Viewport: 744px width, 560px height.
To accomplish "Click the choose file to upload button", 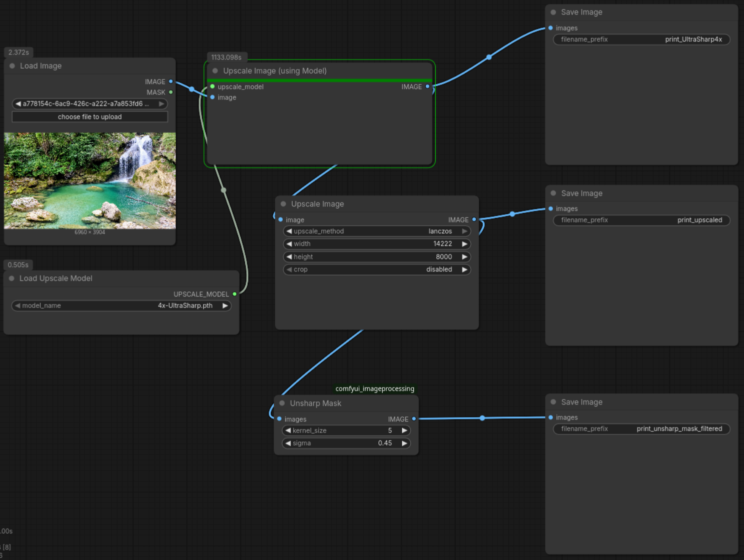I will tap(90, 116).
